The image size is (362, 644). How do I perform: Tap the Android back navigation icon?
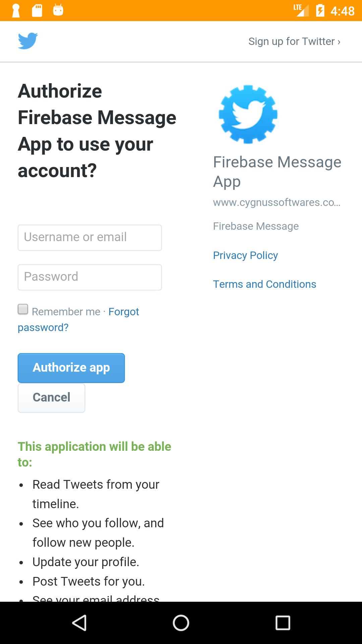point(80,623)
